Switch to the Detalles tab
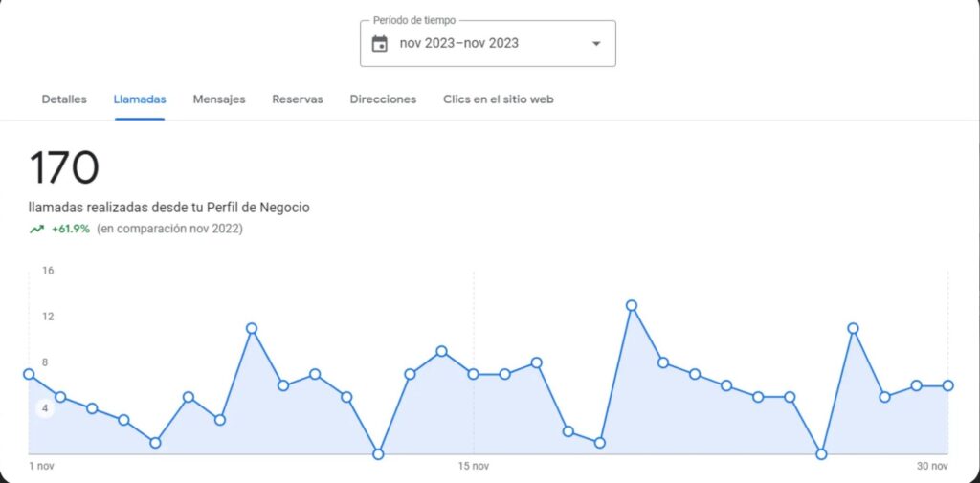Viewport: 980px width, 483px height. coord(64,99)
